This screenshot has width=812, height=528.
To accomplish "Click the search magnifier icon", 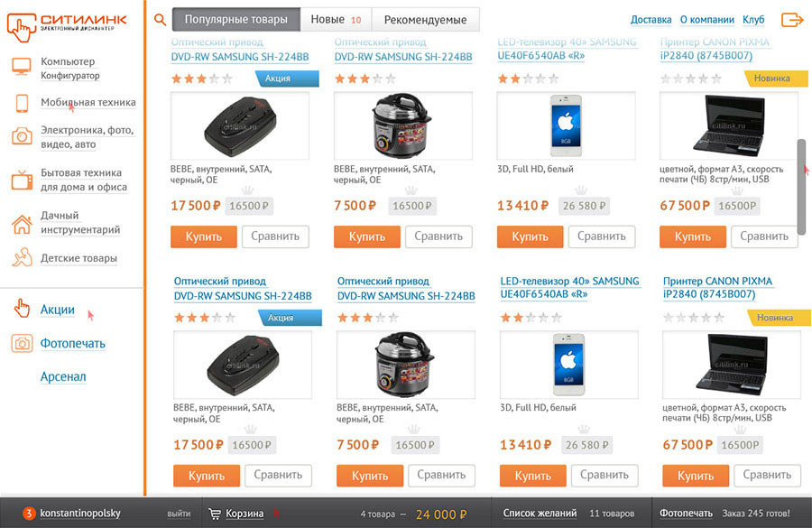I will [x=160, y=19].
